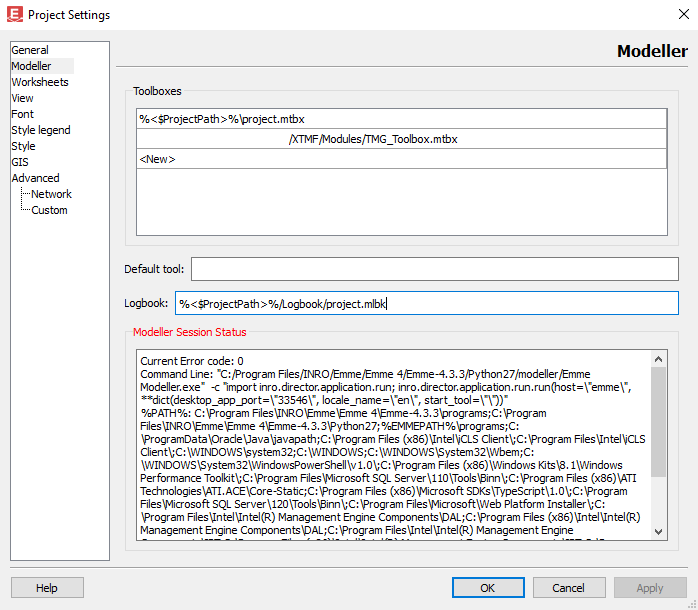Select the project.mtbx toolbox row

(x=400, y=119)
